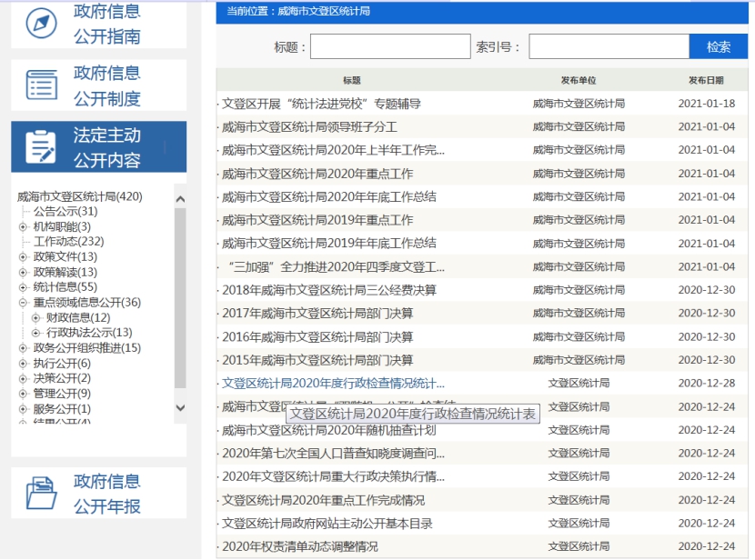Click the 标题 search input field
755x560 pixels.
pos(389,46)
